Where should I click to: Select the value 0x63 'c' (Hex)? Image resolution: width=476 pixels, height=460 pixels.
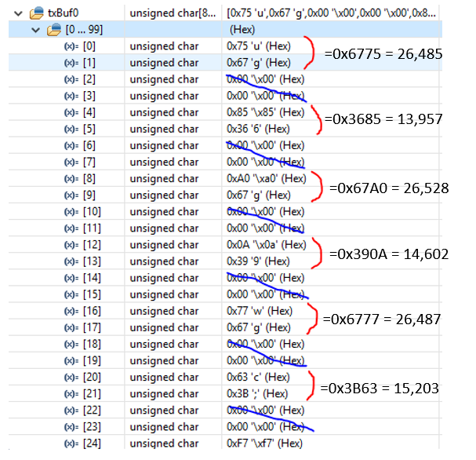click(x=258, y=378)
